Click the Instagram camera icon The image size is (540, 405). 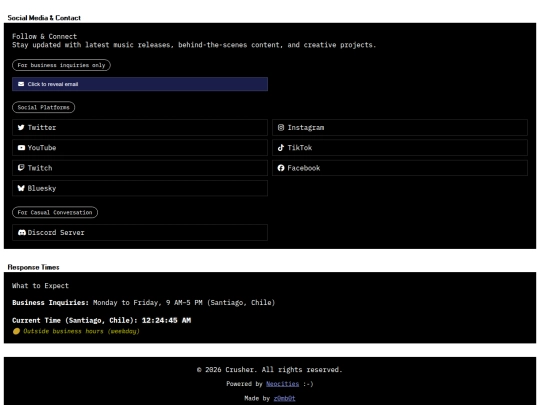281,127
